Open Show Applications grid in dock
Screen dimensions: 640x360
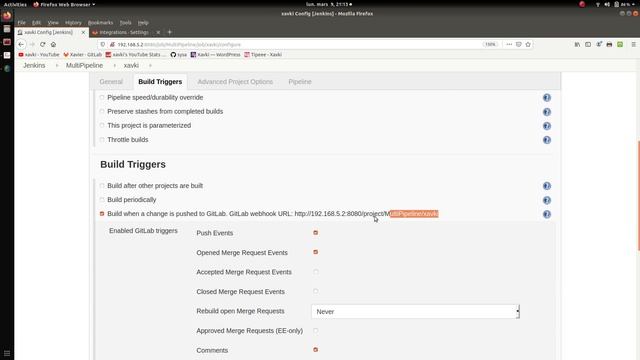click(x=7, y=353)
